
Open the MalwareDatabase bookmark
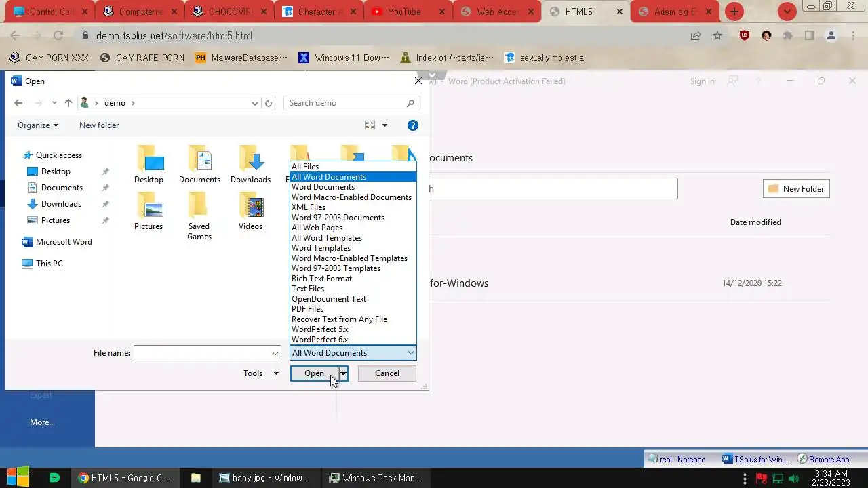tap(241, 58)
